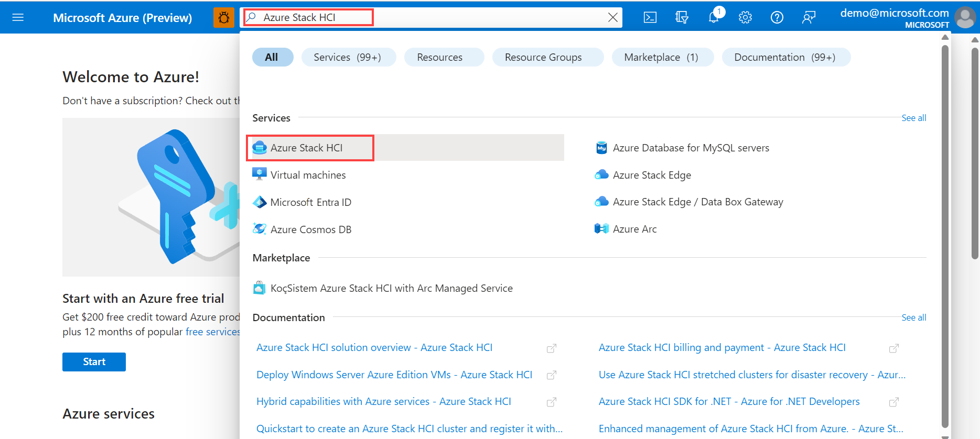Clear the search box with the X
Viewport: 980px width, 439px height.
pos(612,17)
